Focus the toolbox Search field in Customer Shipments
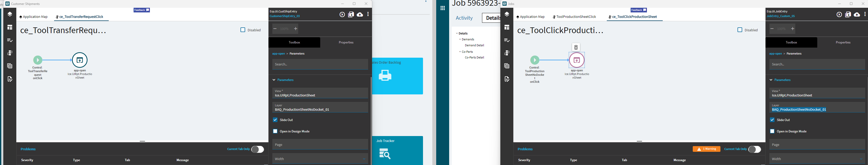The width and height of the screenshot is (868, 165). point(320,64)
